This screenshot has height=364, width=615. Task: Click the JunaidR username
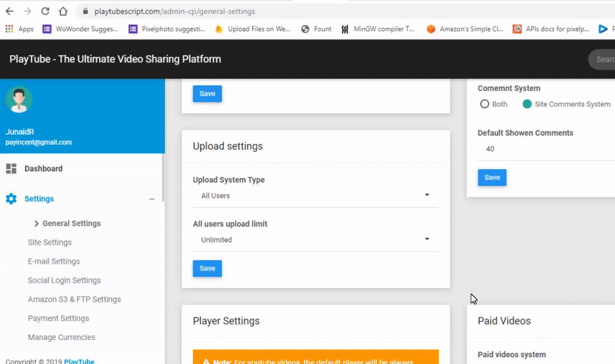(x=20, y=132)
